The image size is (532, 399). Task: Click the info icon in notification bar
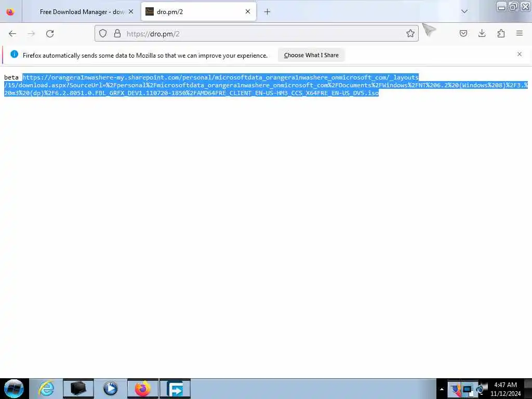coord(14,54)
